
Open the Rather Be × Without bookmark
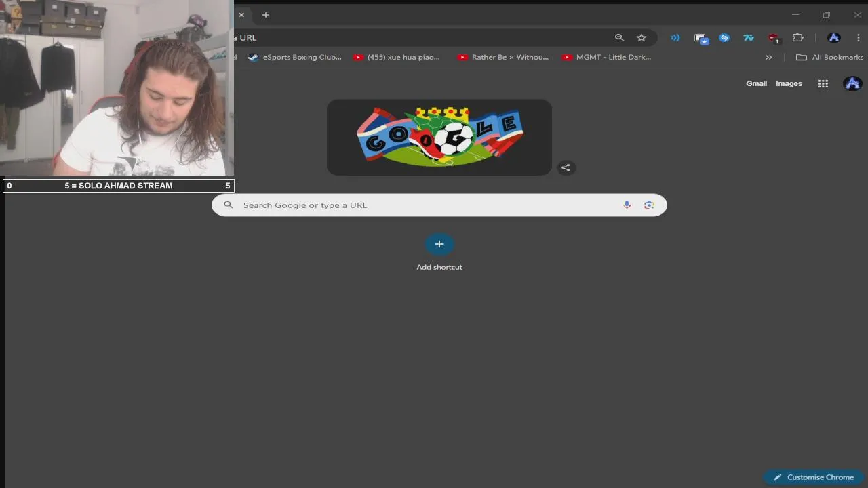point(503,58)
